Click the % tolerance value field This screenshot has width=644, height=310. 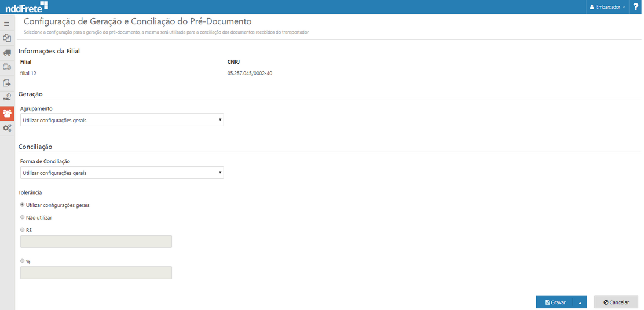(96, 272)
